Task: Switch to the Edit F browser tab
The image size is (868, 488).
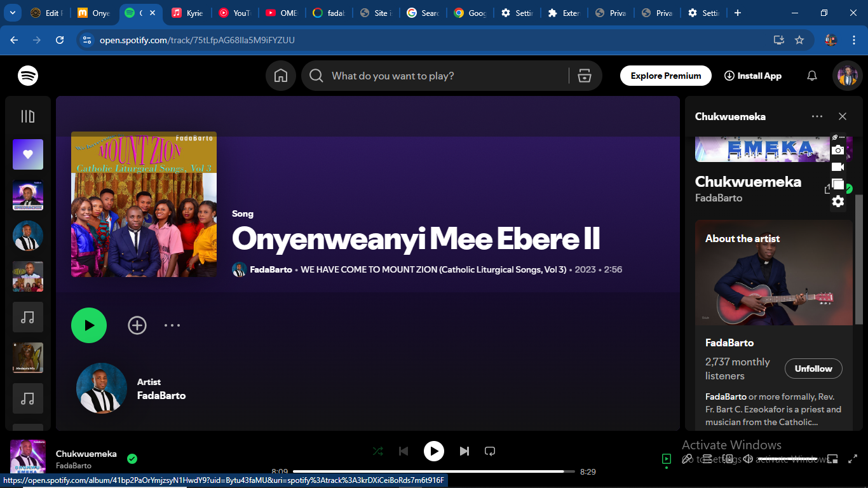Action: (47, 13)
